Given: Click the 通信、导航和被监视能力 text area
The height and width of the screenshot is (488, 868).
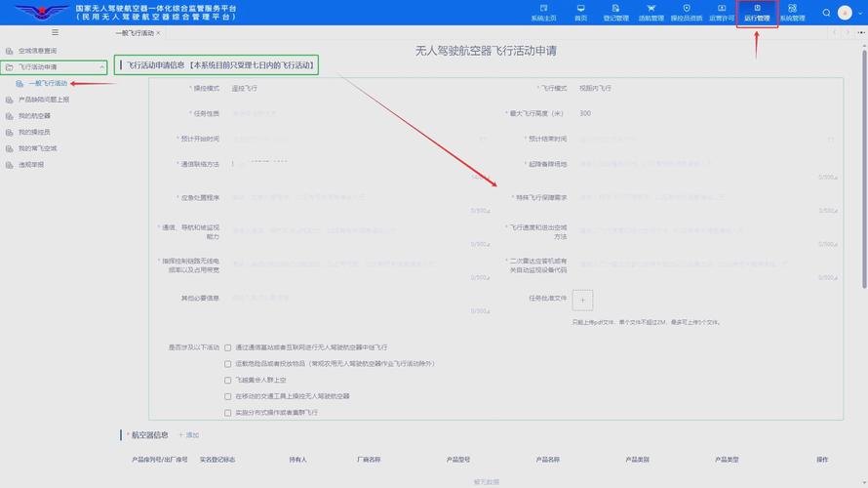Looking at the screenshot, I should 359,236.
